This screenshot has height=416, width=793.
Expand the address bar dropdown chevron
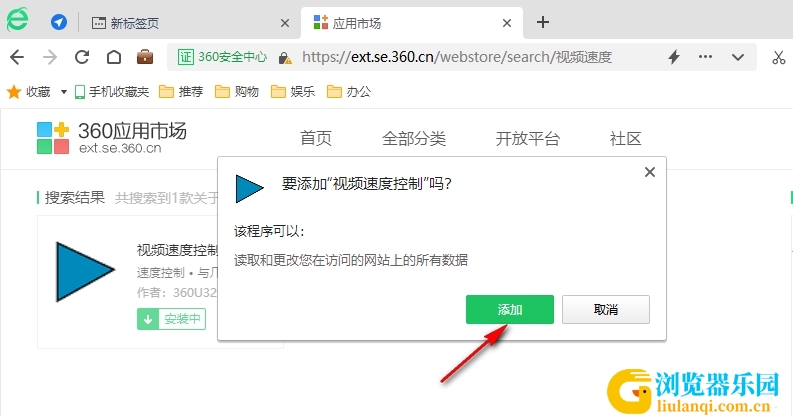[738, 57]
